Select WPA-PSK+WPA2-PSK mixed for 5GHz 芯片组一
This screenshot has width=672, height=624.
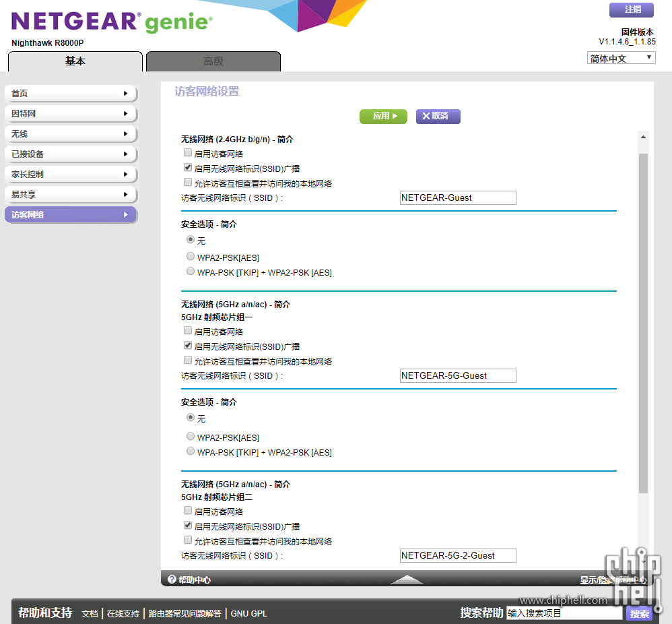pyautogui.click(x=191, y=451)
